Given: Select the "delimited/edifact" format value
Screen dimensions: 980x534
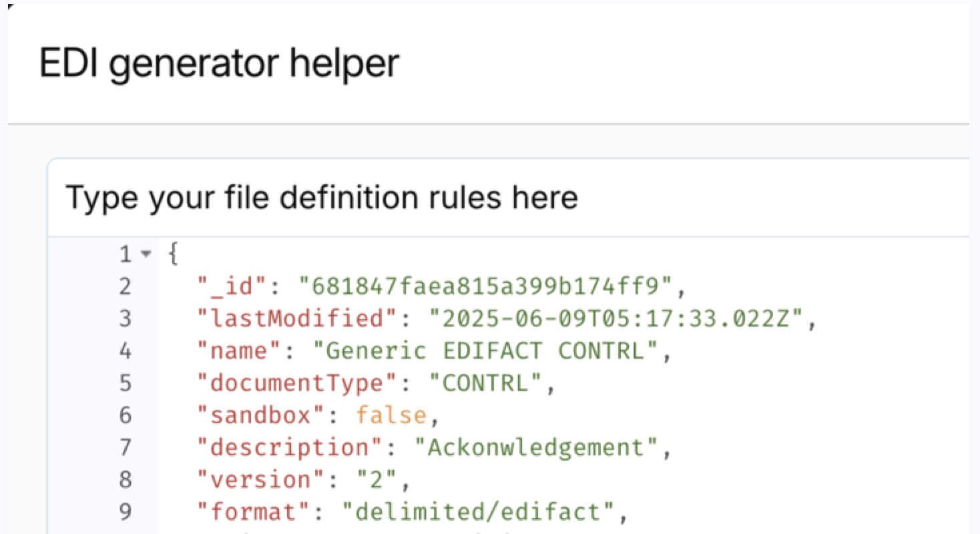Looking at the screenshot, I should pos(485,511).
